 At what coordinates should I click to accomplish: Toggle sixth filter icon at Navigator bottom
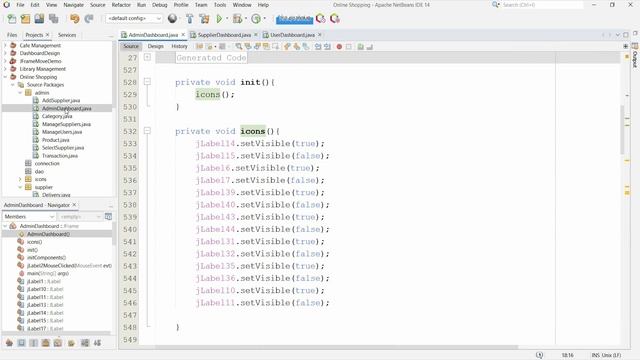tap(71, 343)
